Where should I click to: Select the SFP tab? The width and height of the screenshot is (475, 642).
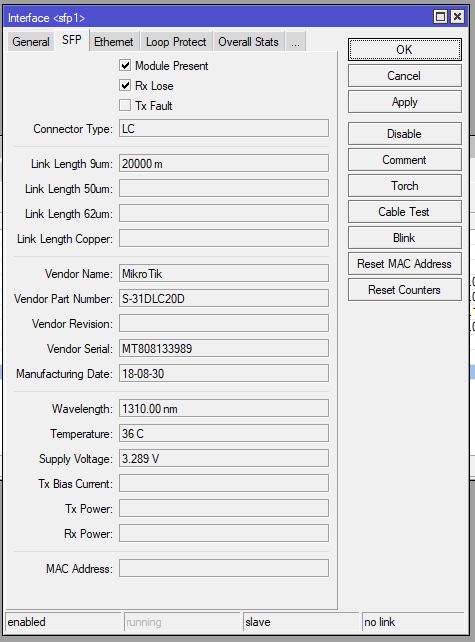[x=72, y=40]
